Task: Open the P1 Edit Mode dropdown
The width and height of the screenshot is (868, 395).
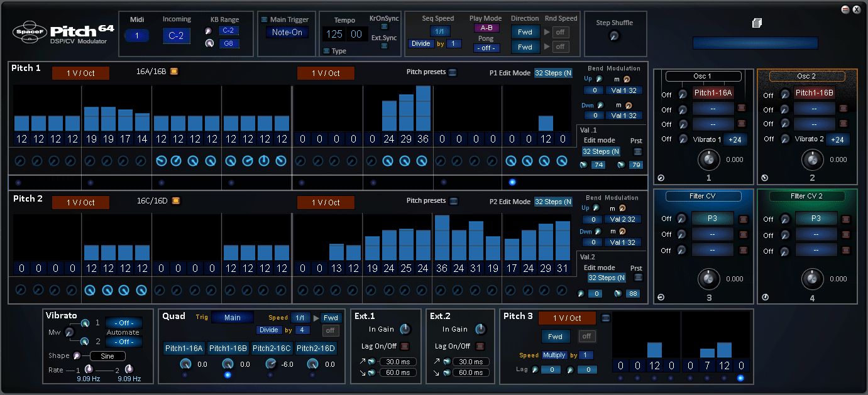Action: coord(553,73)
